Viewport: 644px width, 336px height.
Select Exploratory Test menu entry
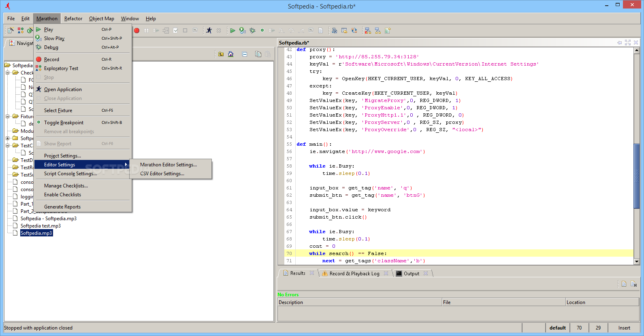(83, 68)
